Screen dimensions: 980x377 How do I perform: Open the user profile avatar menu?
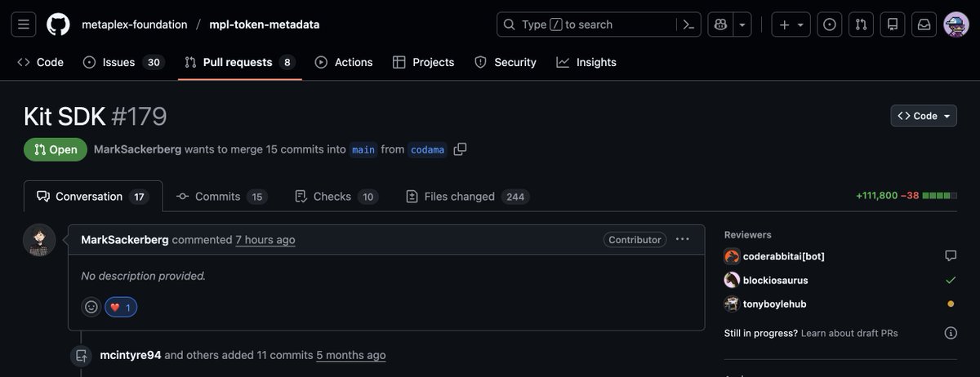click(955, 24)
